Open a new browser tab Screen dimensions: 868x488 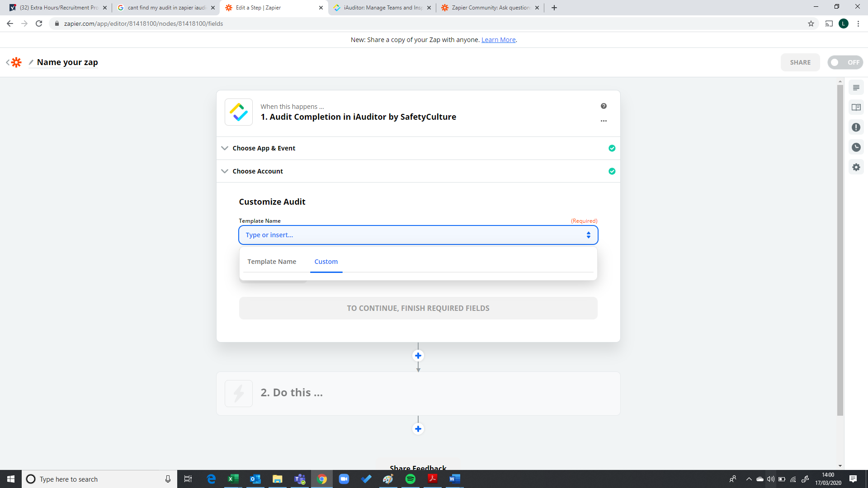click(554, 8)
